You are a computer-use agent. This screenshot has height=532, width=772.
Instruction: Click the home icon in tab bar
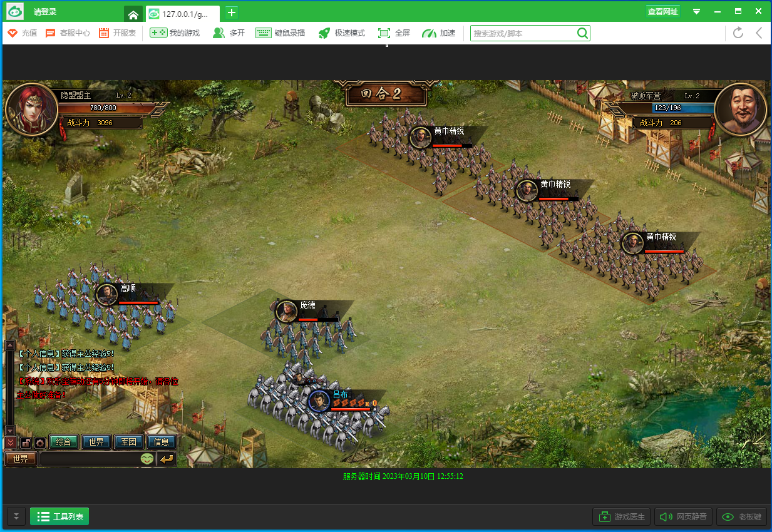point(133,14)
